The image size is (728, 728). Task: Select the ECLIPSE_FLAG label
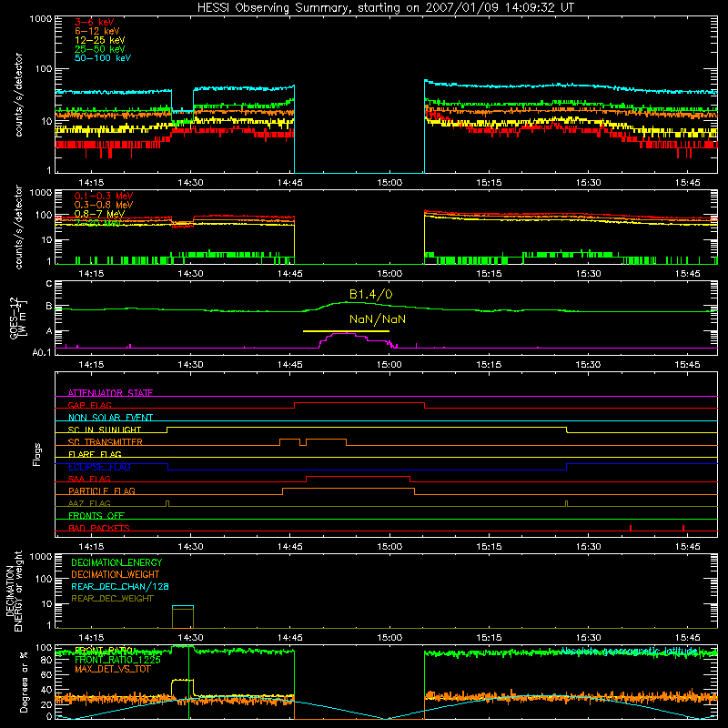pos(99,467)
